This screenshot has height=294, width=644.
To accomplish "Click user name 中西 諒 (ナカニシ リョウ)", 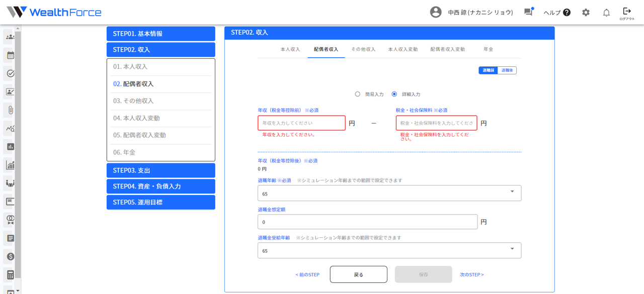I will [x=480, y=13].
